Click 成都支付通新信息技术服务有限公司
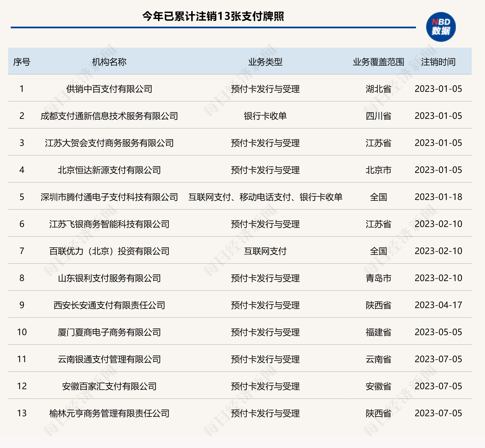The image size is (485, 448). tap(109, 116)
